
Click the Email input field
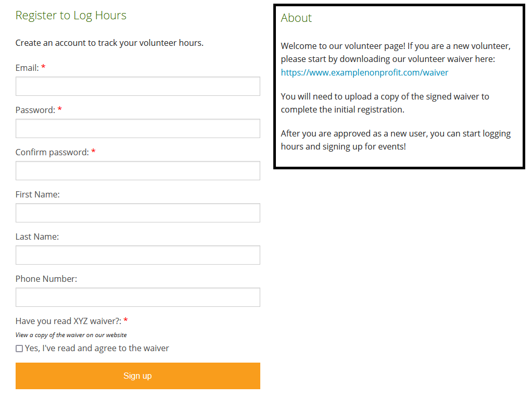coord(137,86)
